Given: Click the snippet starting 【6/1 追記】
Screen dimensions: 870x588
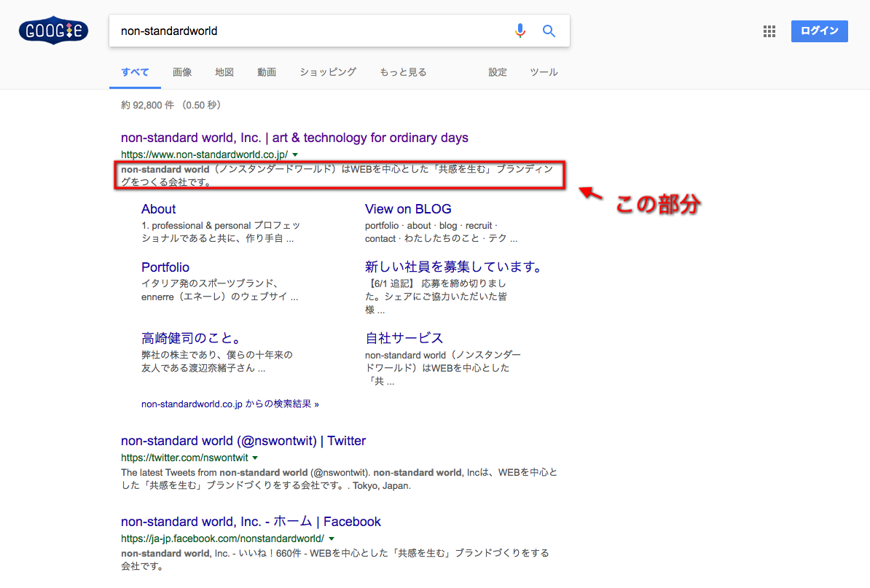Looking at the screenshot, I should click(436, 297).
